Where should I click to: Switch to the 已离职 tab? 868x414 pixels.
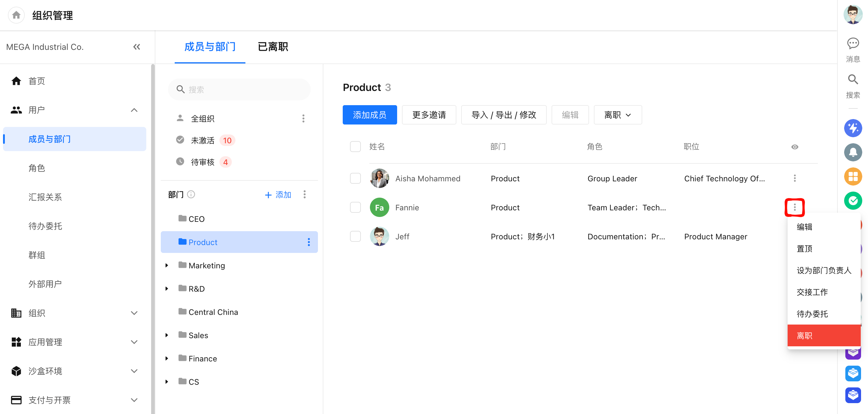(273, 47)
